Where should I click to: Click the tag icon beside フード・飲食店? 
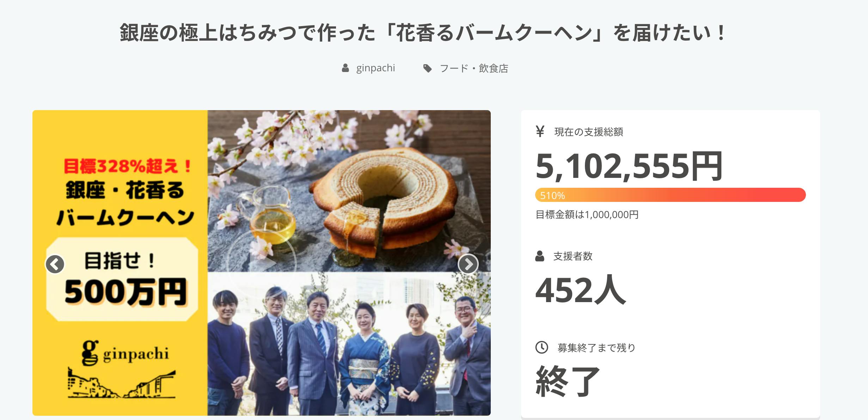[427, 68]
